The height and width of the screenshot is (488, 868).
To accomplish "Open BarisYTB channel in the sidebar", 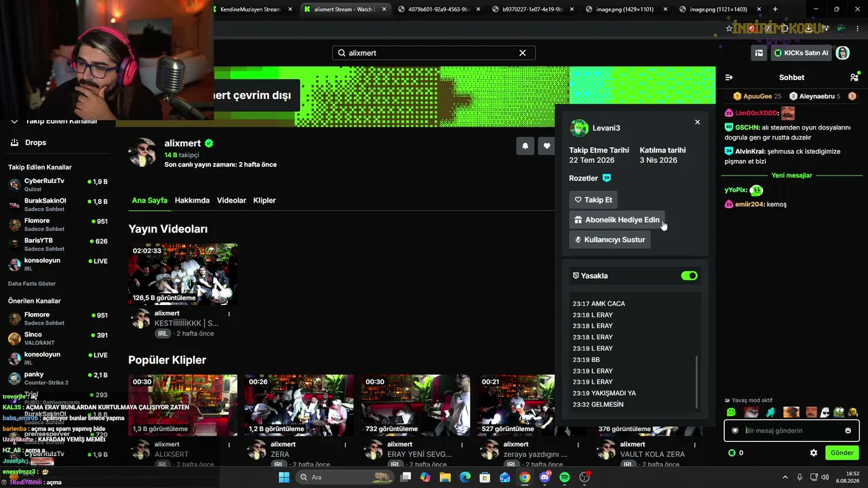I will pyautogui.click(x=58, y=244).
